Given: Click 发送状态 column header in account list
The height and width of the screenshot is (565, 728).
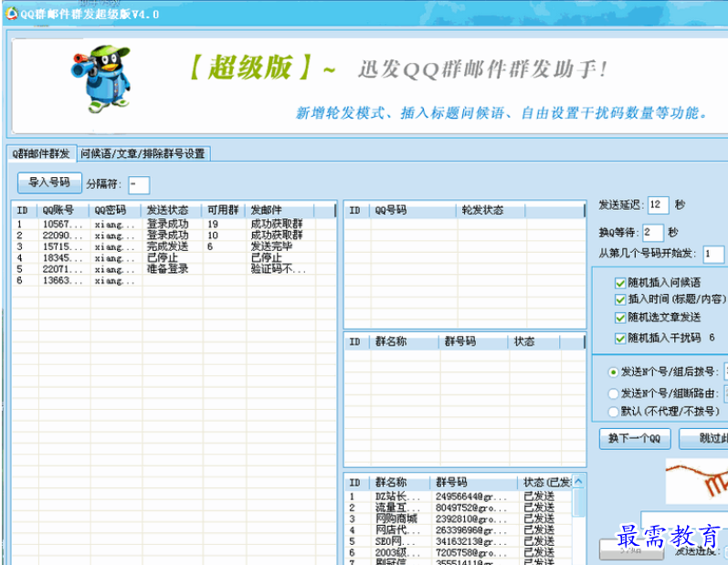Looking at the screenshot, I should [172, 210].
